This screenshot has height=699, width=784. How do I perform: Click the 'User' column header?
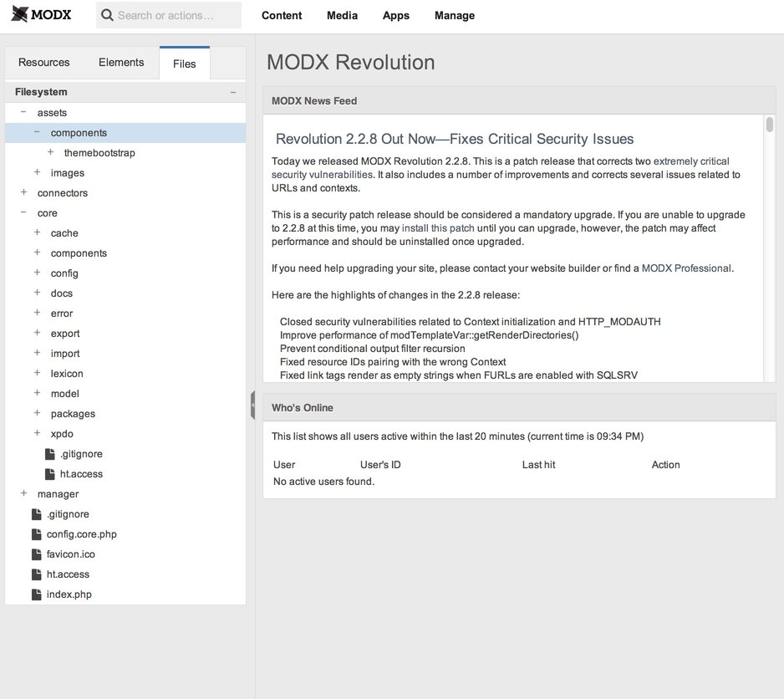[284, 464]
